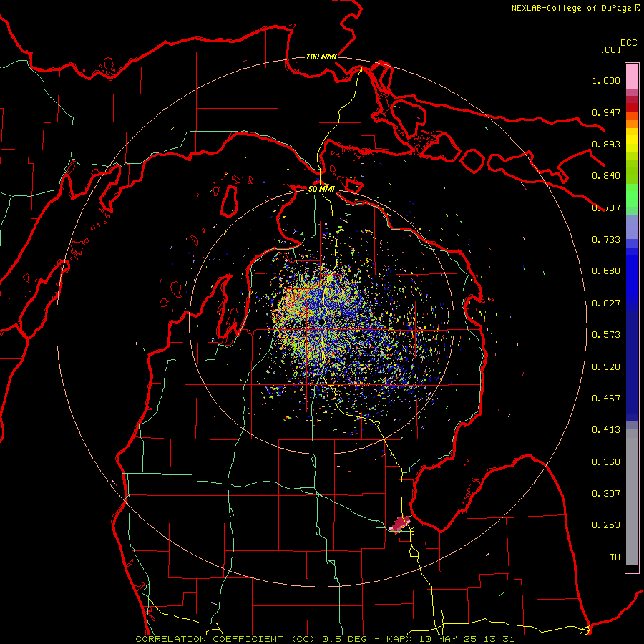
Task: Click the 0.467 color scale value
Action: (606, 399)
